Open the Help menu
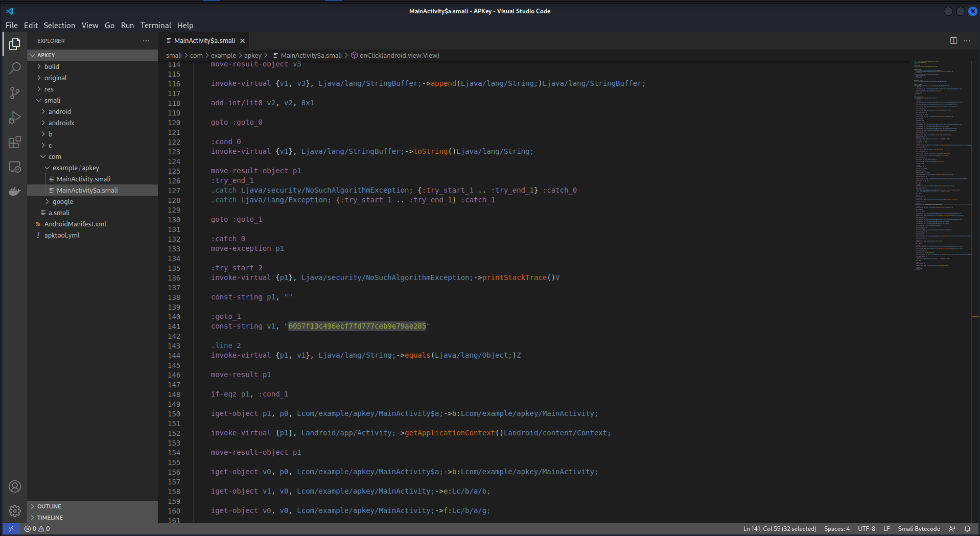 click(x=185, y=25)
